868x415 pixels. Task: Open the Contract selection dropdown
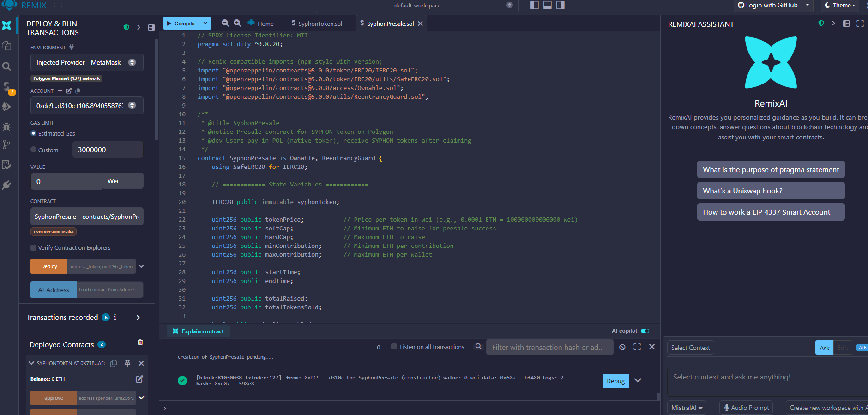click(x=87, y=217)
